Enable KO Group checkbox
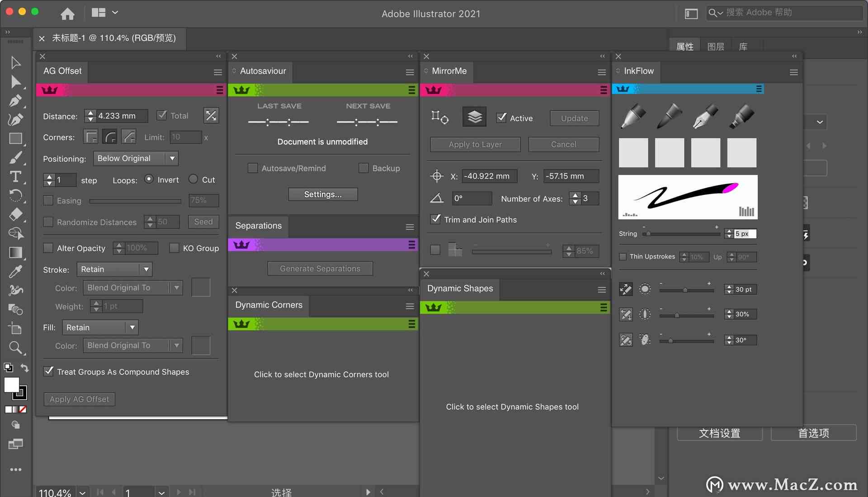This screenshot has height=497, width=868. click(174, 248)
